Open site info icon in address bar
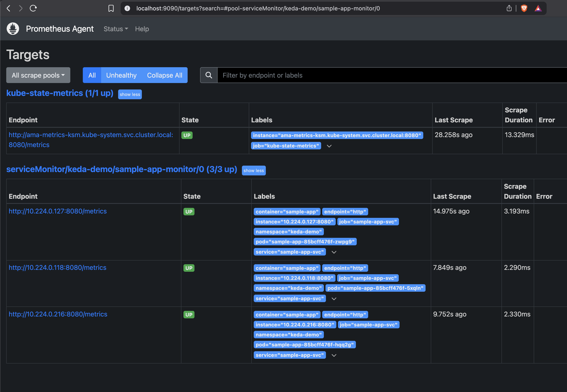The height and width of the screenshot is (392, 567). click(127, 8)
